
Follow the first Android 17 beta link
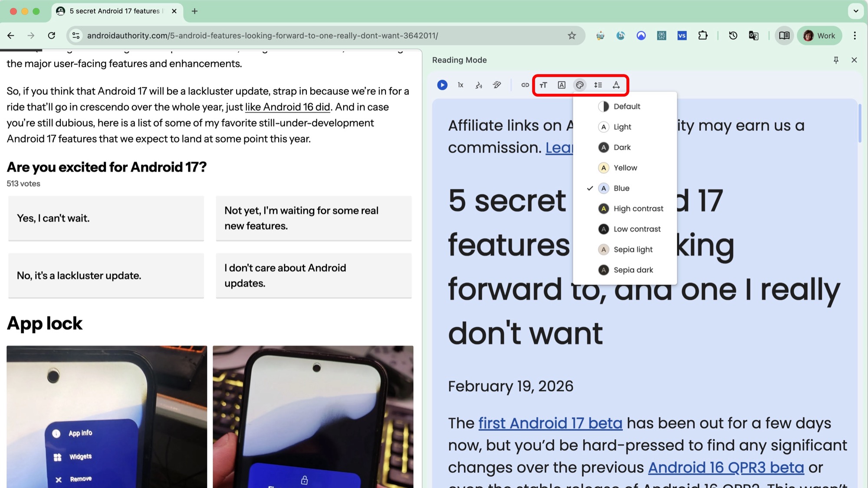pyautogui.click(x=550, y=423)
